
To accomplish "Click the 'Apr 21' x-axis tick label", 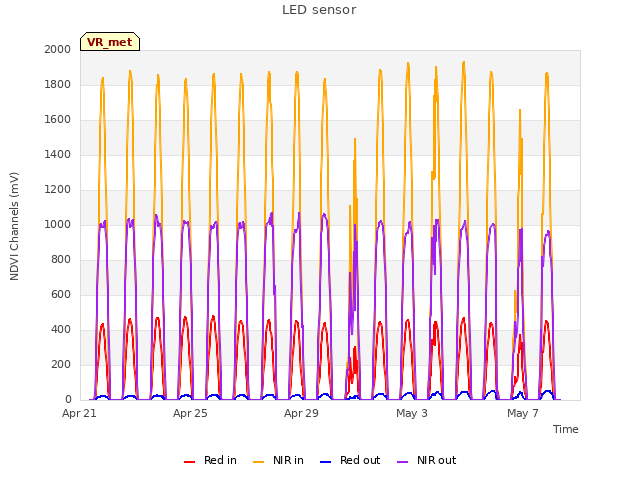I will coord(79,413).
